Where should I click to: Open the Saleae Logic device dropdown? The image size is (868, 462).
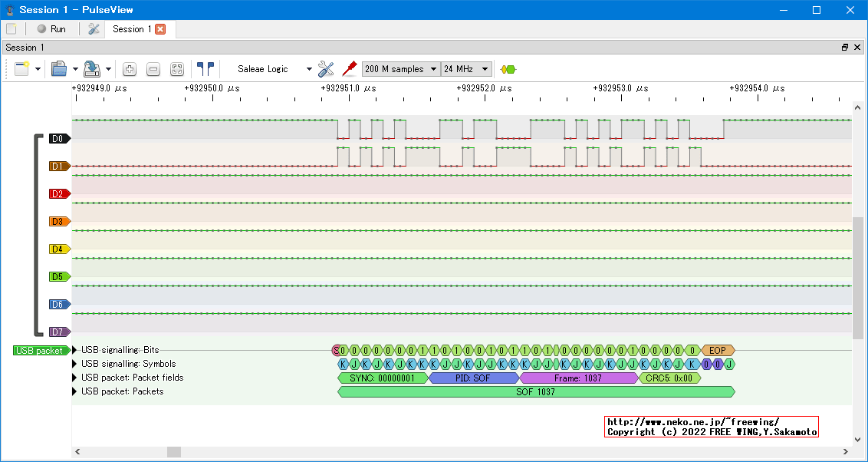point(274,69)
